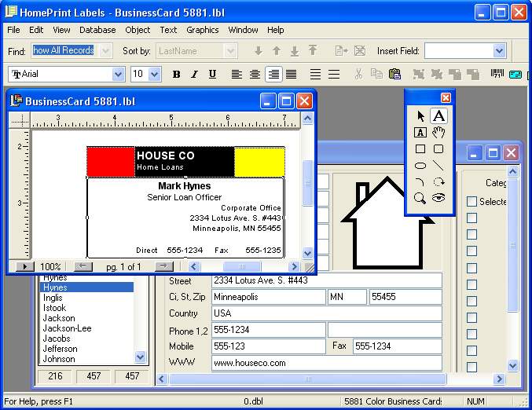Open the File menu
The width and height of the screenshot is (532, 410).
coord(13,30)
